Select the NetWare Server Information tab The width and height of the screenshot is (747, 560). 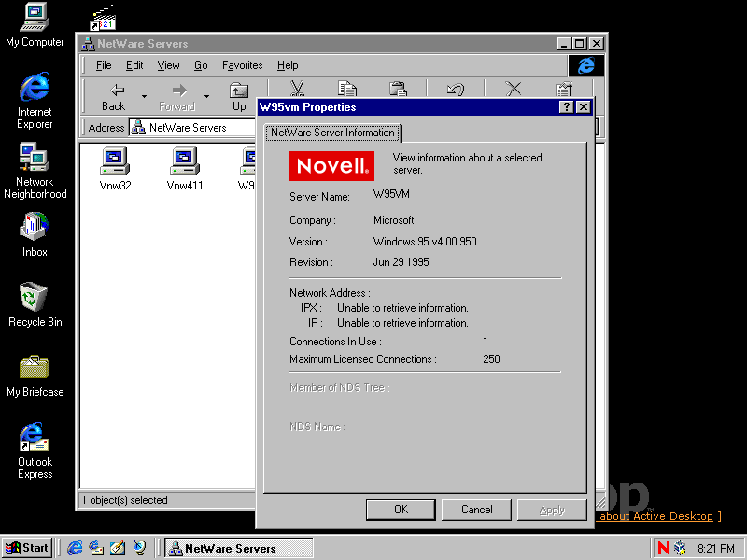[x=332, y=133]
